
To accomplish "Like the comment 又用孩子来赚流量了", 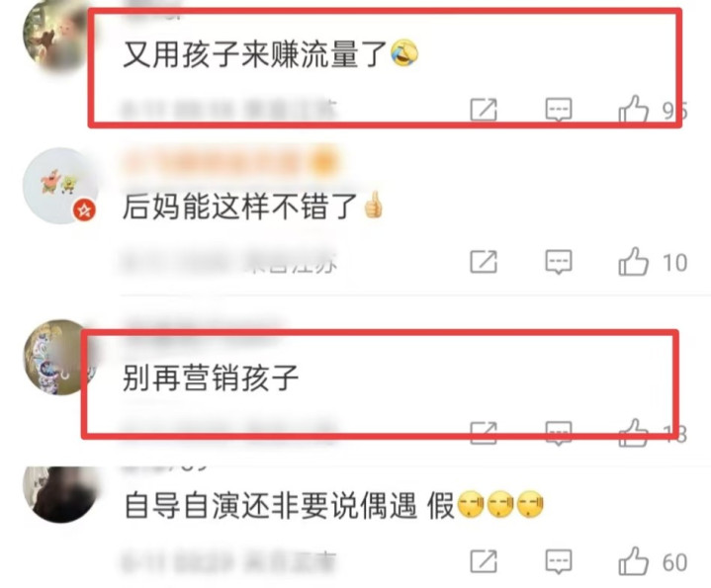I will pos(634,109).
